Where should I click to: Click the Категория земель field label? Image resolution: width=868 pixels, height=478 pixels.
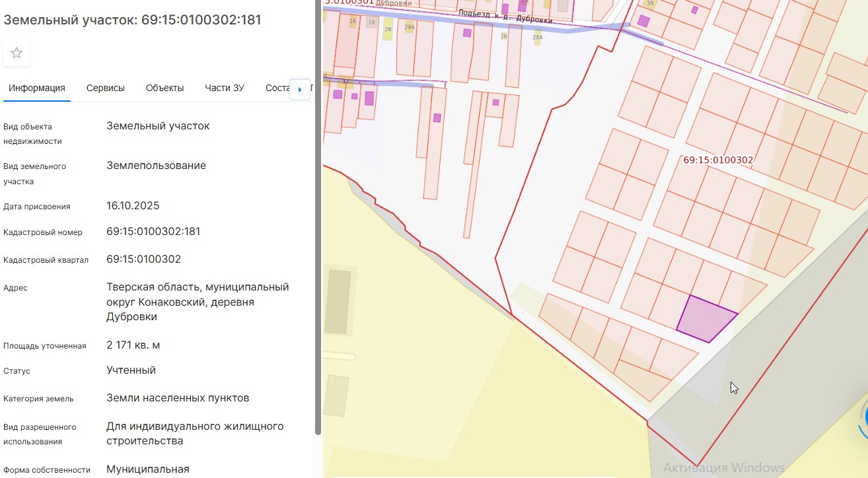38,399
